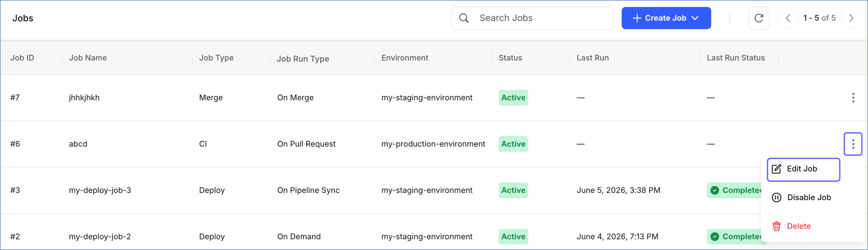Viewport: 868px width, 250px height.
Task: Click the Job ID column header
Action: click(23, 58)
